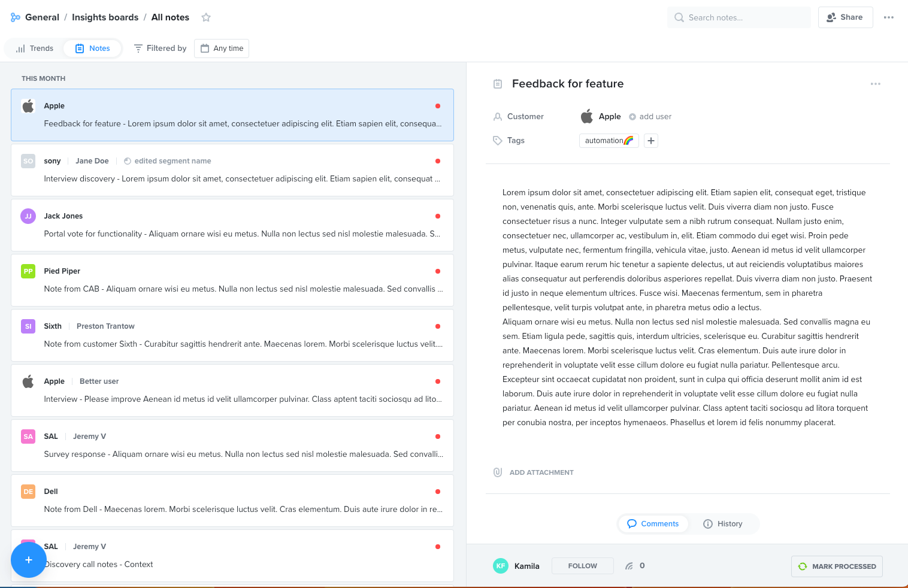Toggle unprocessed dot on Pied Piper note
908x588 pixels.
pos(438,271)
